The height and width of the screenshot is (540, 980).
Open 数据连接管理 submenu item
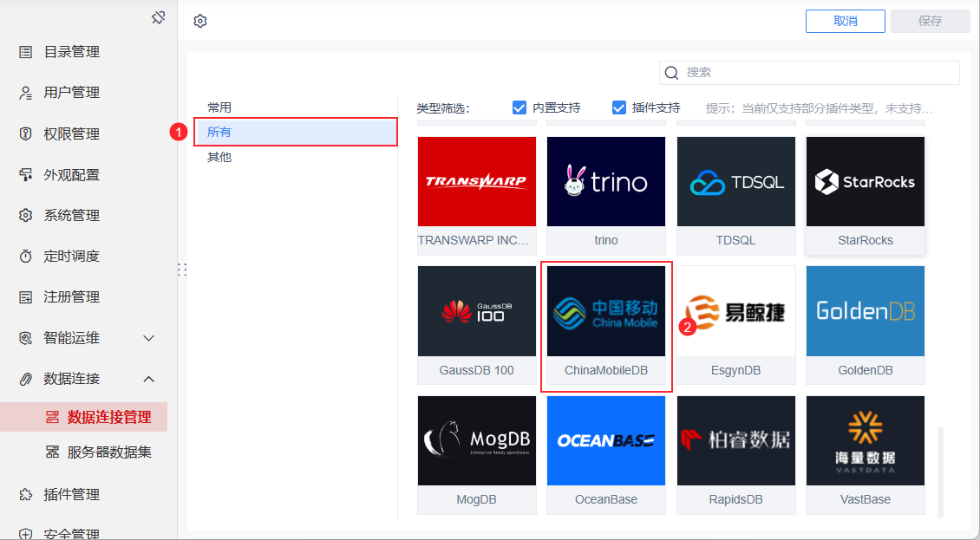[x=84, y=417]
